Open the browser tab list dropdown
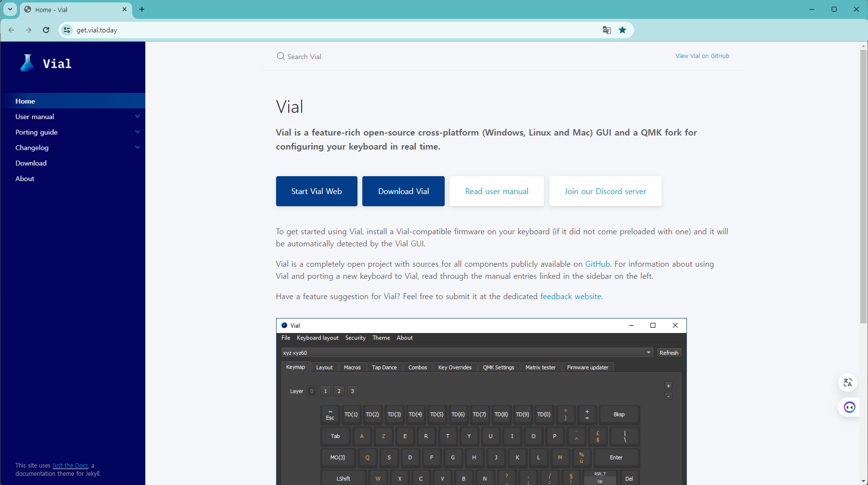This screenshot has height=485, width=868. click(10, 9)
